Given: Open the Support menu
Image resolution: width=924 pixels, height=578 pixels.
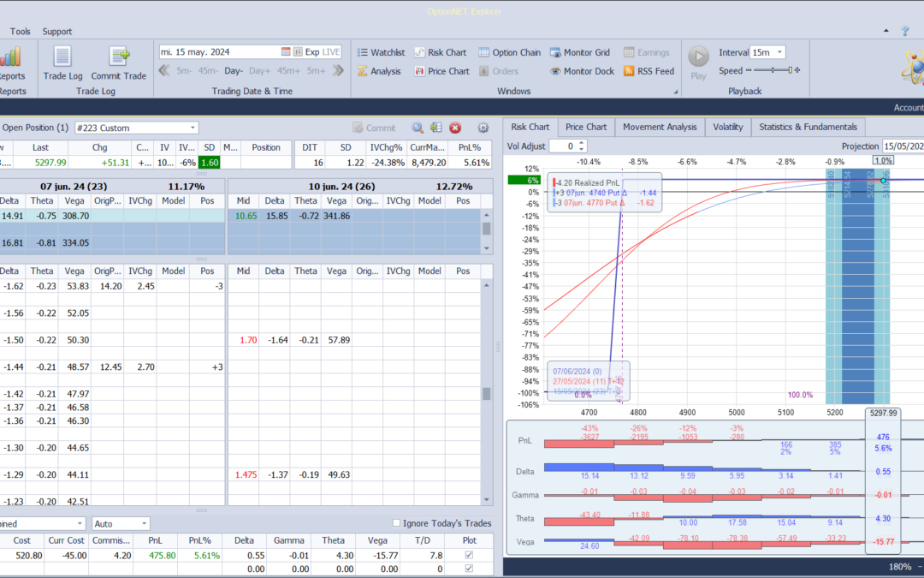Looking at the screenshot, I should tap(57, 32).
